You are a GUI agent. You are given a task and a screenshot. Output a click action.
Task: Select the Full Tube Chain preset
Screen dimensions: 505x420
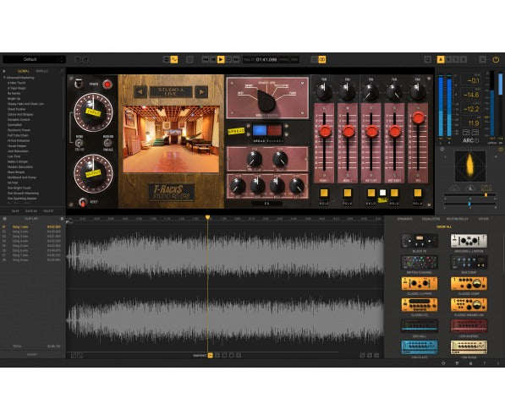[x=18, y=135]
